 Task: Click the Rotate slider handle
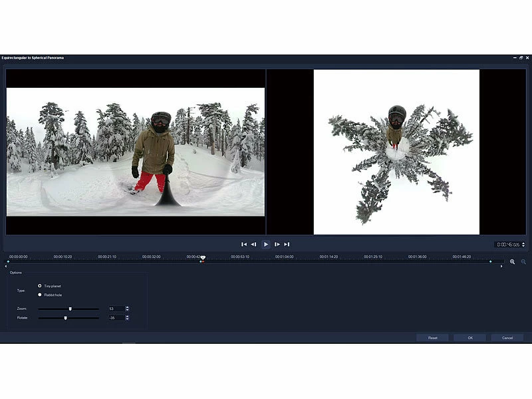pyautogui.click(x=65, y=318)
